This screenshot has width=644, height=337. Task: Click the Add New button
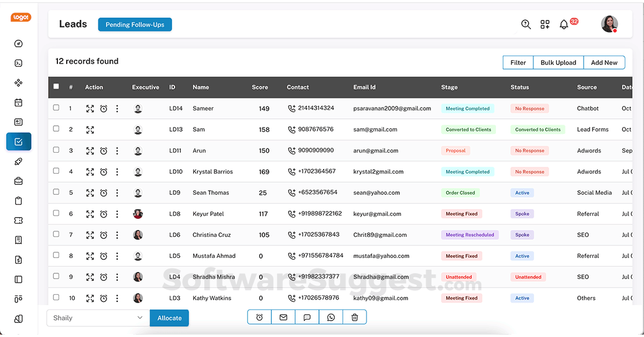coord(604,62)
